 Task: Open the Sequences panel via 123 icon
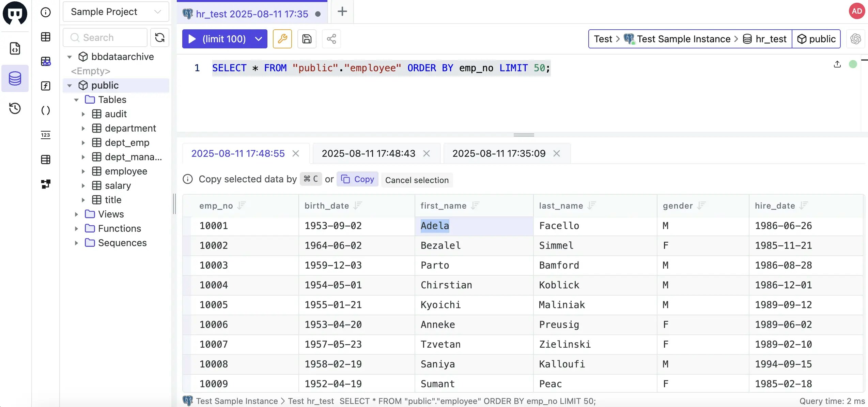(46, 135)
